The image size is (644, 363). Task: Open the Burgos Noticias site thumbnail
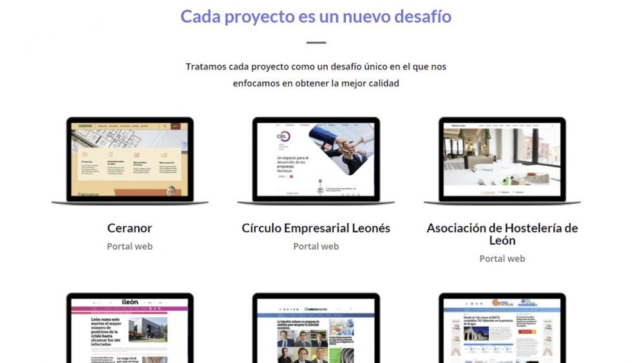click(502, 328)
